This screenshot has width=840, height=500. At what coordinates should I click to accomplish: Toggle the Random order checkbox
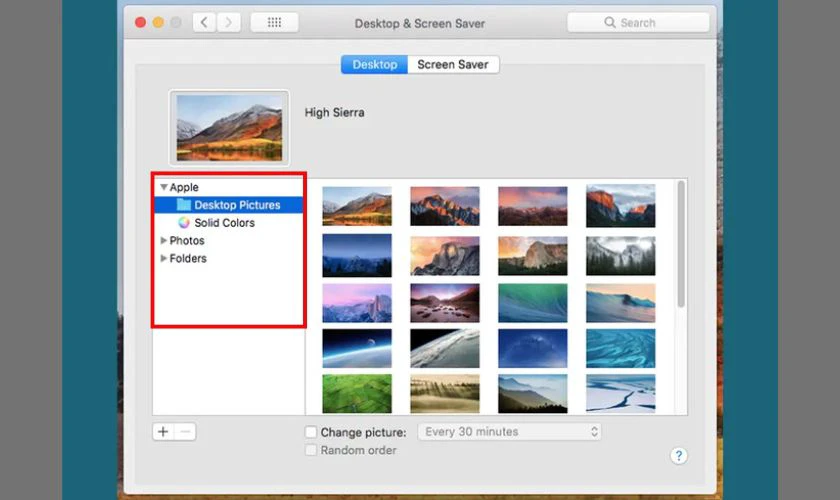tap(311, 450)
